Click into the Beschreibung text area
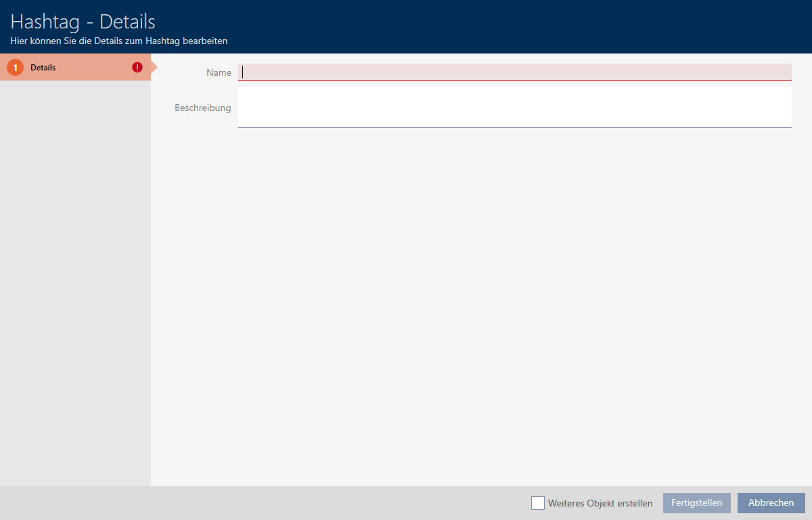This screenshot has width=812, height=520. pos(514,107)
